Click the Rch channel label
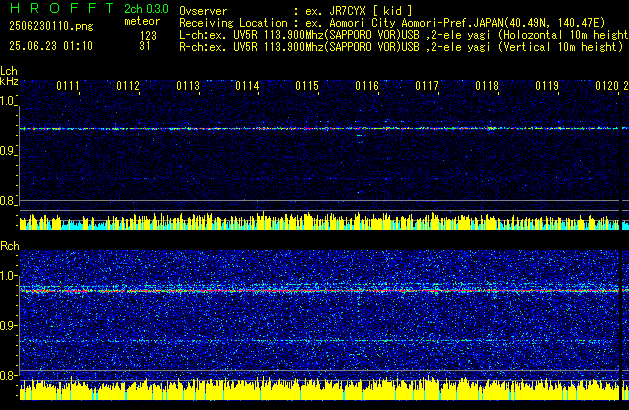The image size is (629, 410). (x=10, y=246)
